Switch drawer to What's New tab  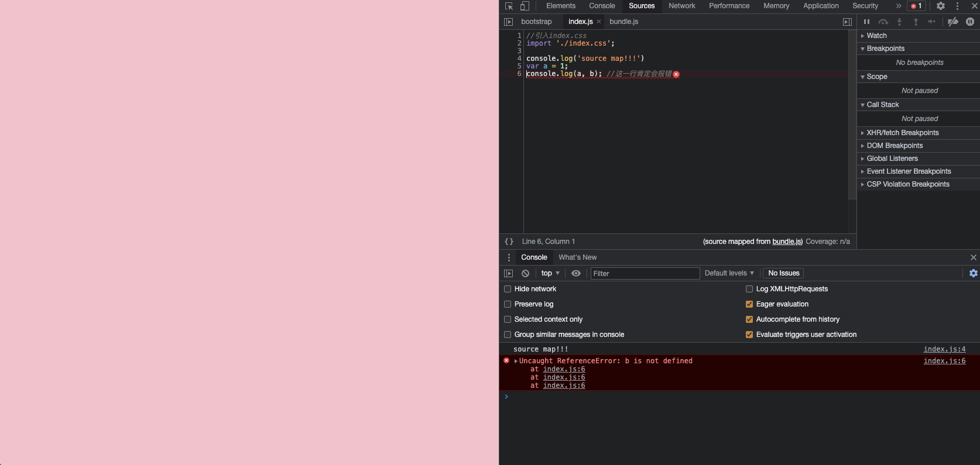(x=577, y=257)
